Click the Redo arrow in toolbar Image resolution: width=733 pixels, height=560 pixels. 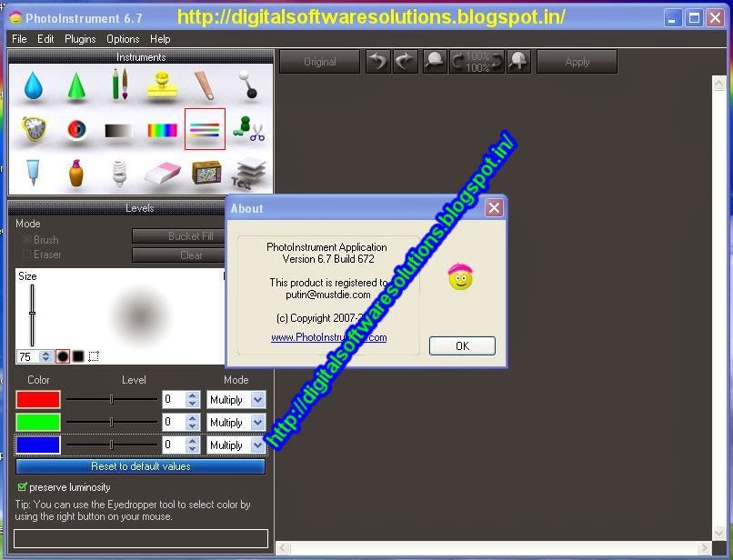[406, 62]
